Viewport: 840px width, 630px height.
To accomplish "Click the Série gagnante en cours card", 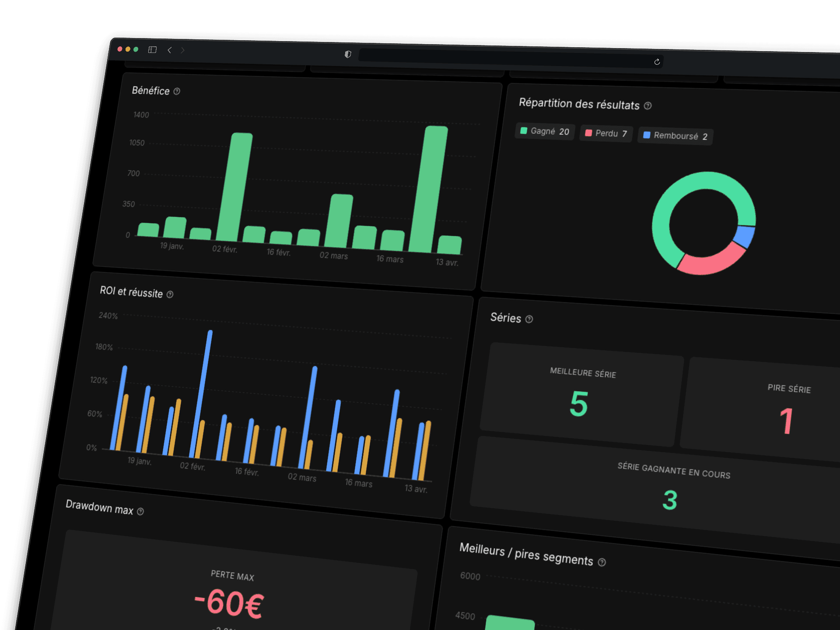I will pos(656,490).
